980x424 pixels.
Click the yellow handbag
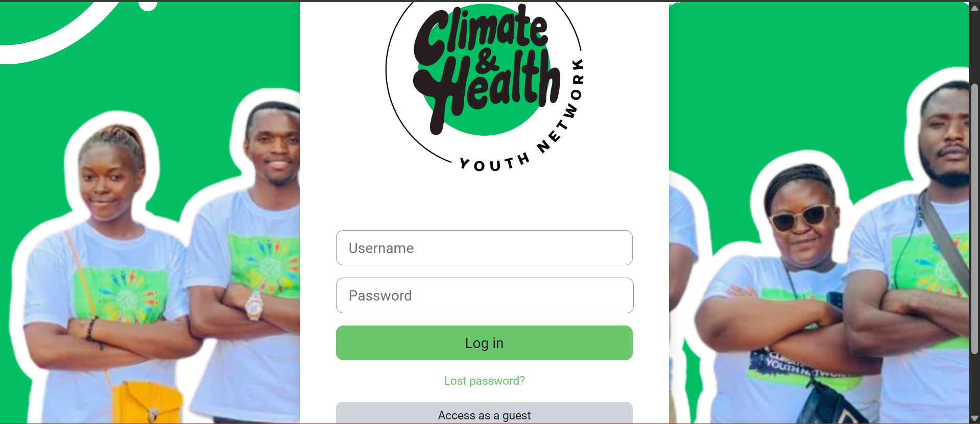(x=147, y=403)
